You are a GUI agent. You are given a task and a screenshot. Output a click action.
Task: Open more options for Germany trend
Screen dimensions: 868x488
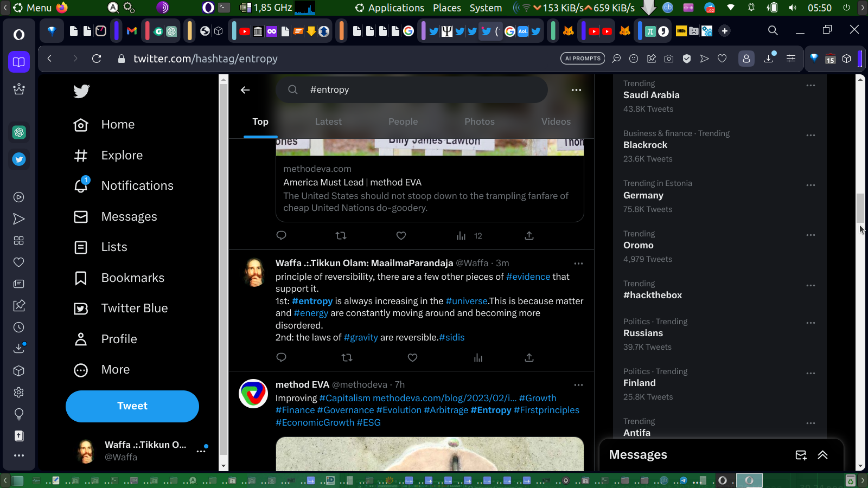point(810,185)
